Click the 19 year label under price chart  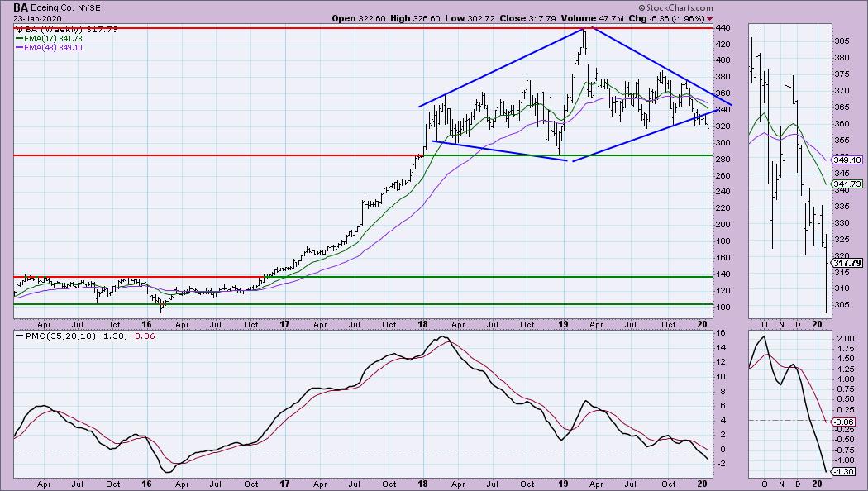563,324
